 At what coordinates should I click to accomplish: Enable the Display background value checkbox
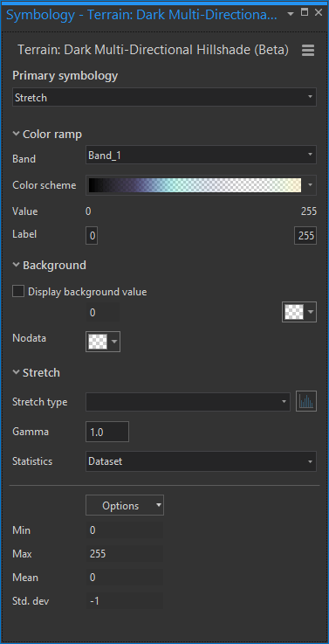click(18, 292)
